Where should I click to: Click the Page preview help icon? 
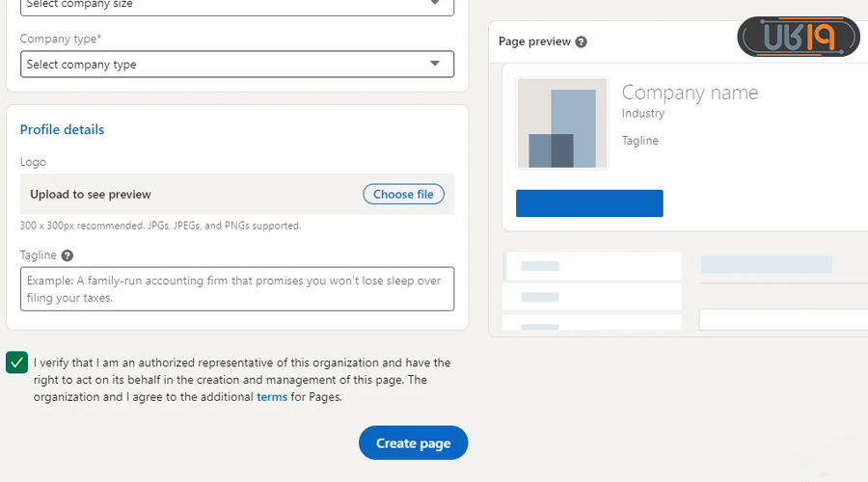coord(582,42)
